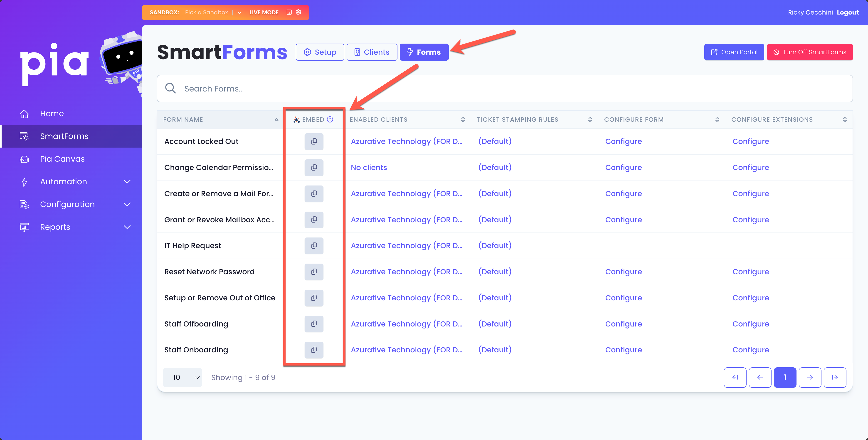Viewport: 868px width, 440px height.
Task: Open the Pick a Sandbox dropdown
Action: point(239,12)
